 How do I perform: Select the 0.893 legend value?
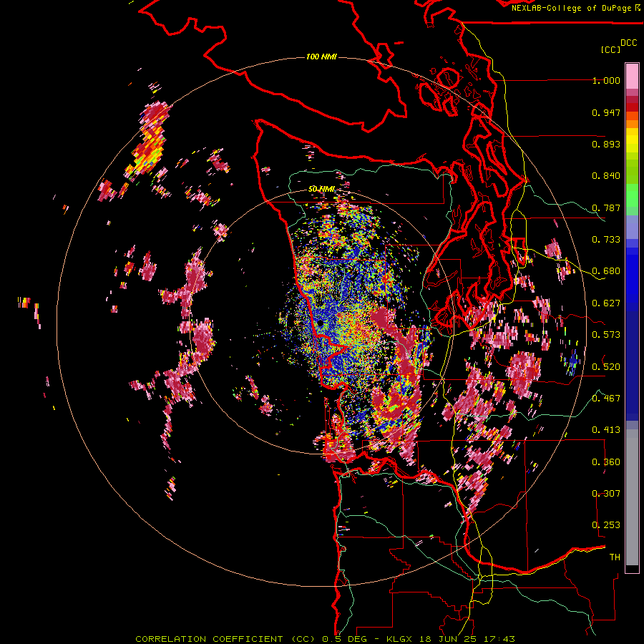(606, 144)
